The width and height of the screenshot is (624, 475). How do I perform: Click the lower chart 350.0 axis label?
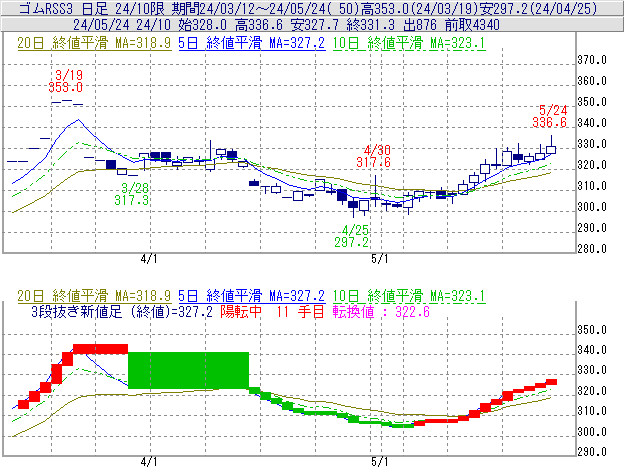click(592, 330)
